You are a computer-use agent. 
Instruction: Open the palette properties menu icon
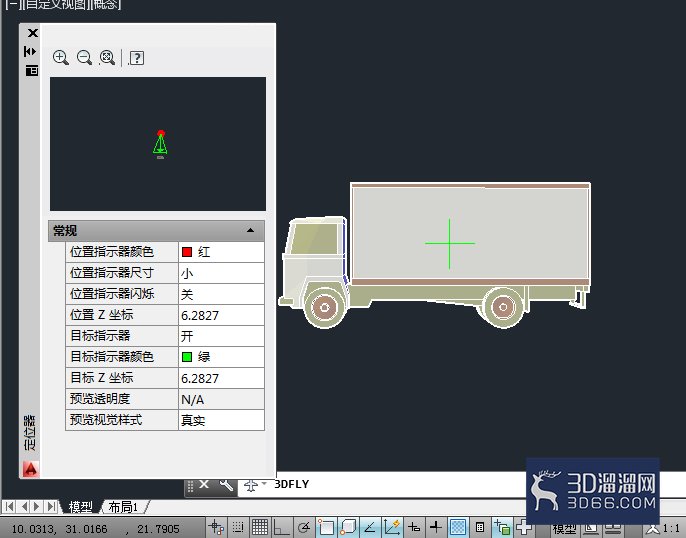pos(32,70)
